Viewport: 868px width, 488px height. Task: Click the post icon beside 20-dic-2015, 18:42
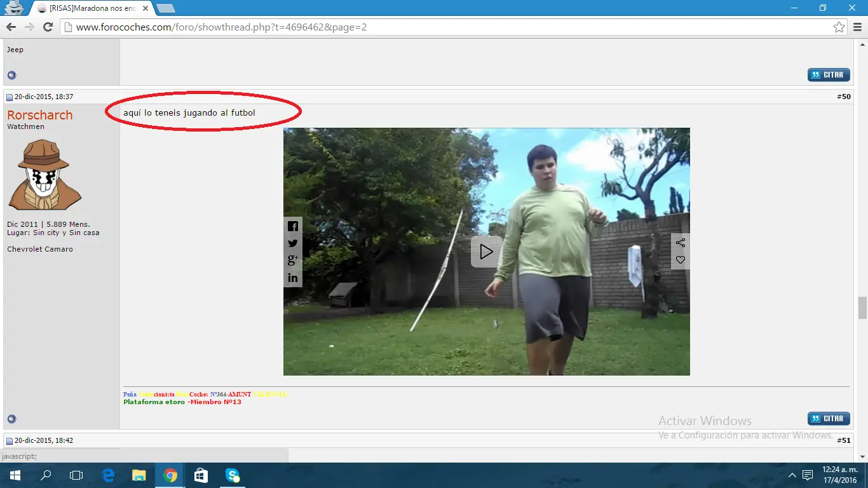click(10, 441)
